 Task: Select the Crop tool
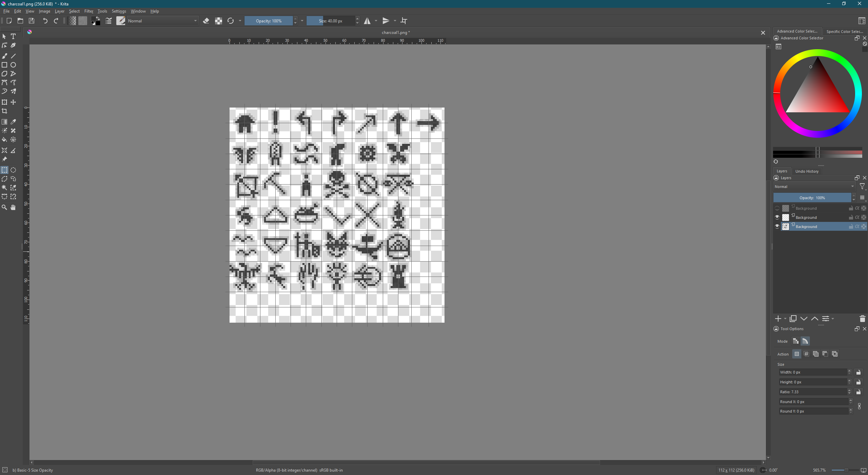4,111
